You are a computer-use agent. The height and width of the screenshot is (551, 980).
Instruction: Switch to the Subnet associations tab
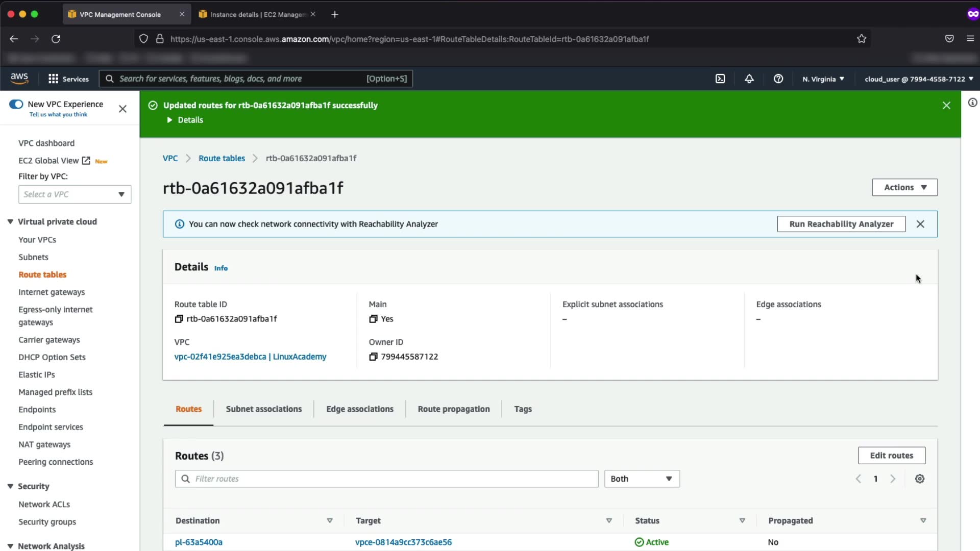(x=263, y=409)
